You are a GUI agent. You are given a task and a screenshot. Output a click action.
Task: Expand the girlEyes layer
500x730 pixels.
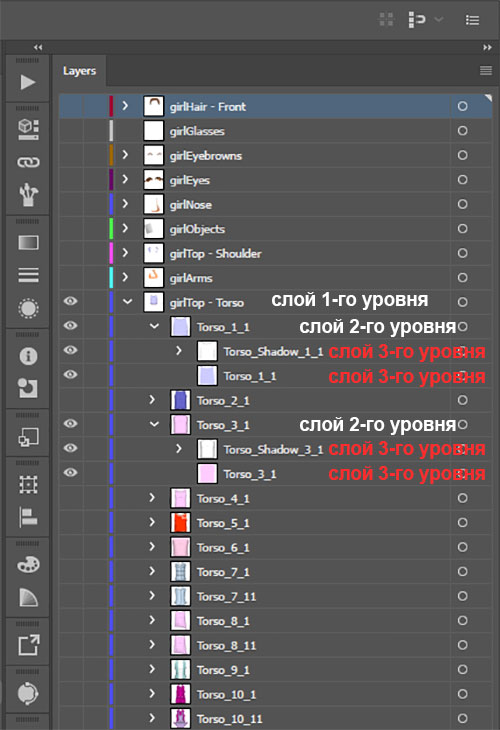[x=125, y=179]
